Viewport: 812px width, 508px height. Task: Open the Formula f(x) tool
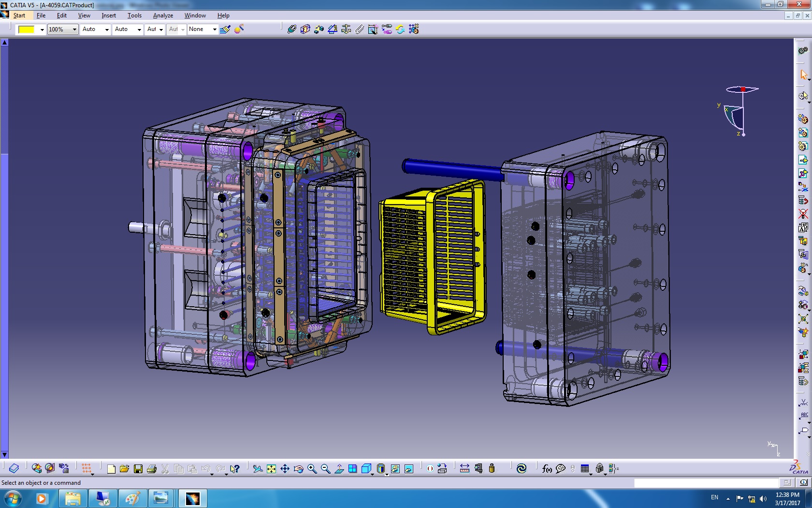[x=547, y=468]
